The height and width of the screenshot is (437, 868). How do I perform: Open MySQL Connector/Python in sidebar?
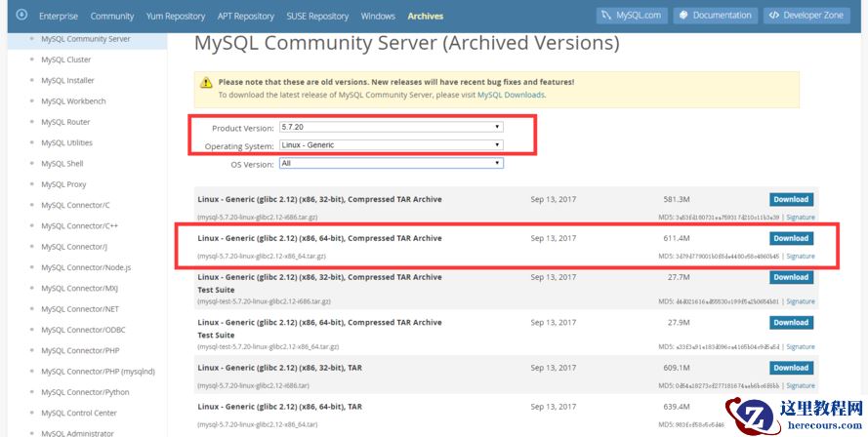pyautogui.click(x=85, y=392)
